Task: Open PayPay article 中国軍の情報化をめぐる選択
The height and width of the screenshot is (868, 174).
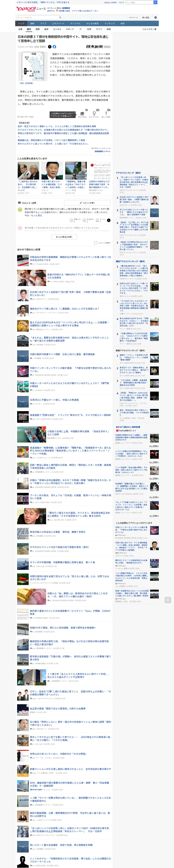Action: tap(131, 437)
